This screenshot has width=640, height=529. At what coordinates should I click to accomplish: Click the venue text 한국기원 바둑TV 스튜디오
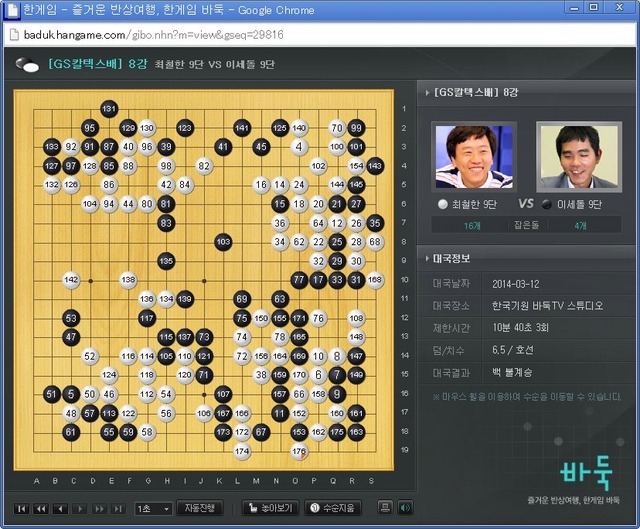[x=547, y=306]
